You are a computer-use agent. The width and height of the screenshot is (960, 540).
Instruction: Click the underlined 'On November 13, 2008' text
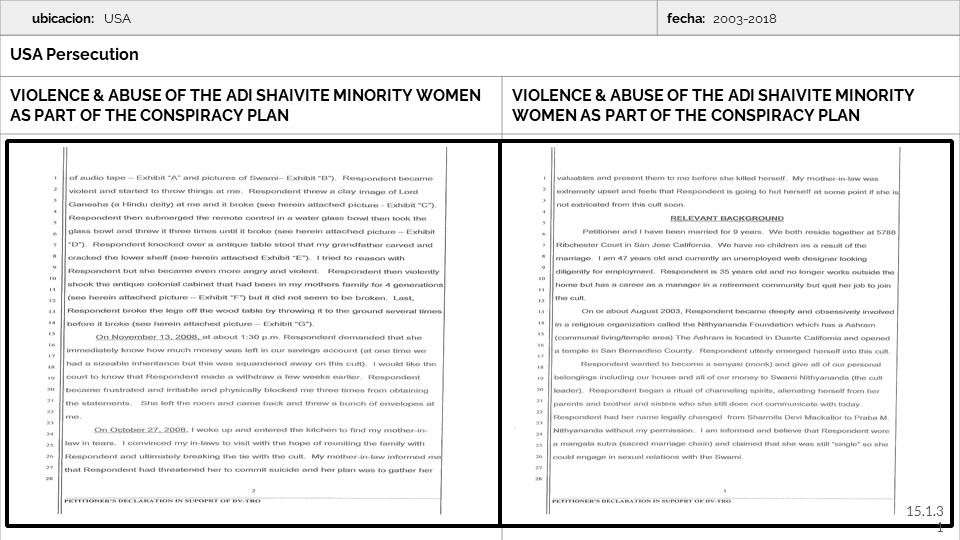point(139,337)
